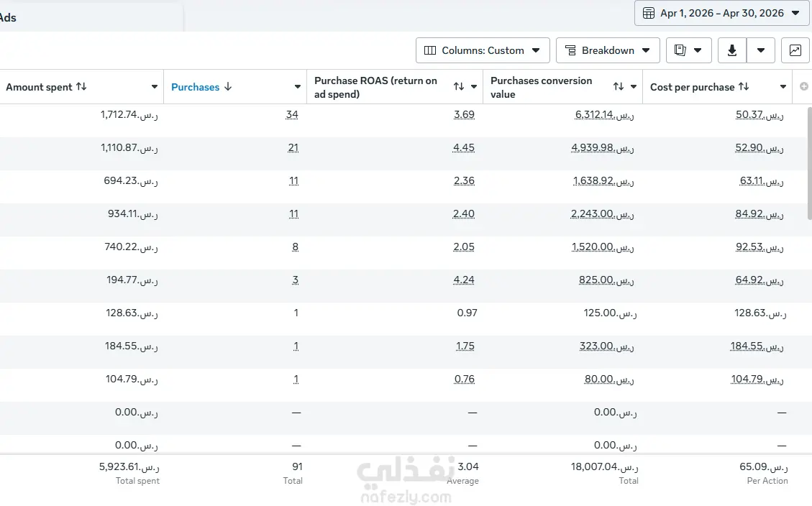
Task: Open the Reports icon dropdown
Action: coord(688,50)
